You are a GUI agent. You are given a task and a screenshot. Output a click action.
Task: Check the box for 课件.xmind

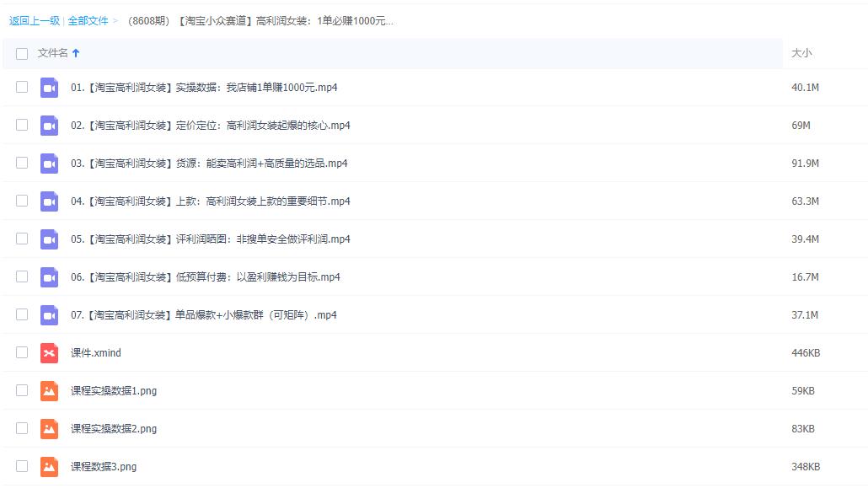[22, 352]
